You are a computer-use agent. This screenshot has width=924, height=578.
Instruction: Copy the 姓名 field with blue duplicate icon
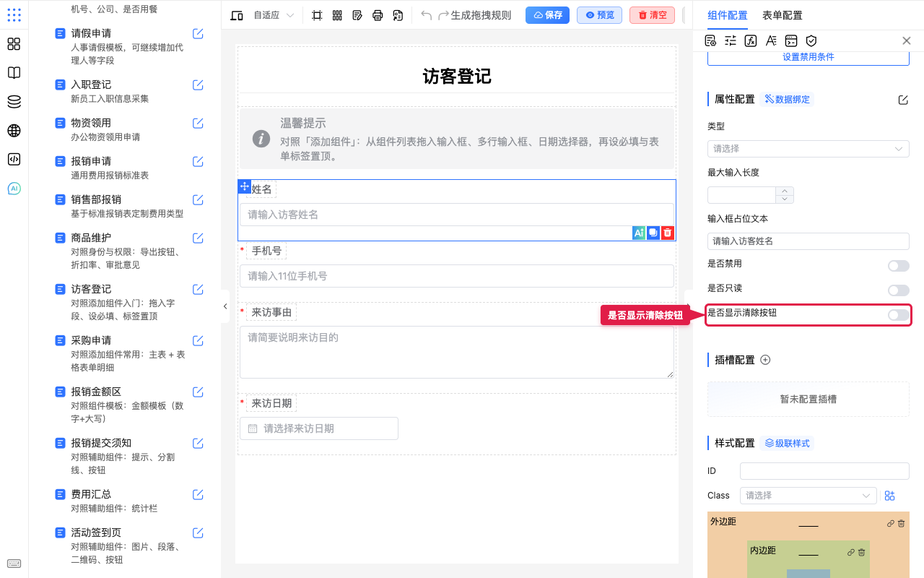(653, 233)
